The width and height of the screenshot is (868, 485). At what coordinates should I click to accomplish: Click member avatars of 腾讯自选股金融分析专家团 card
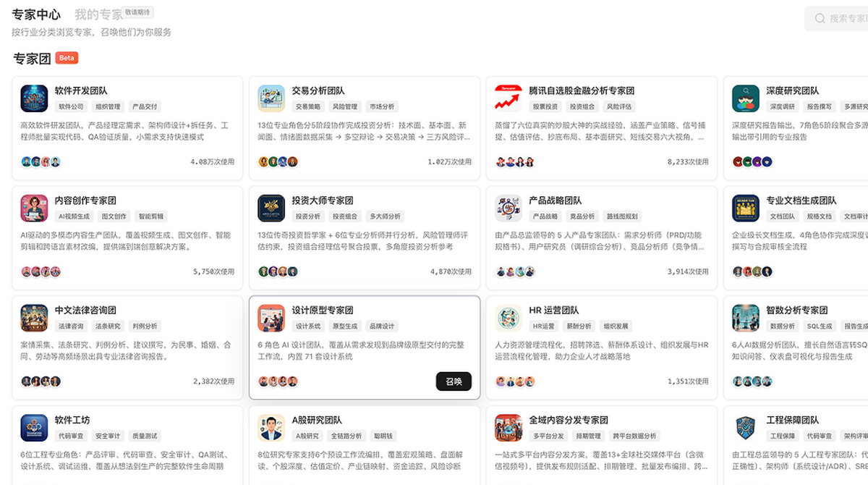pyautogui.click(x=515, y=161)
